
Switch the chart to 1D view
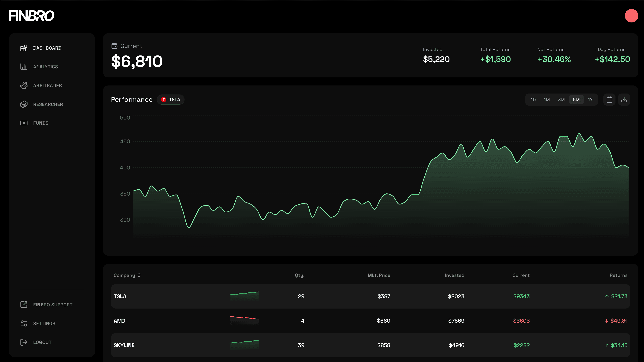pos(533,99)
